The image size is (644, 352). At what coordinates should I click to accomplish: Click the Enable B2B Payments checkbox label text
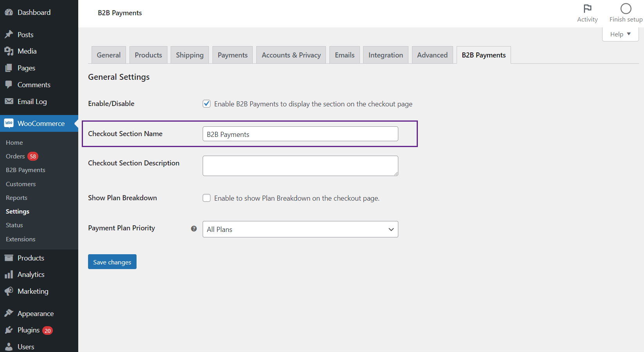(313, 104)
